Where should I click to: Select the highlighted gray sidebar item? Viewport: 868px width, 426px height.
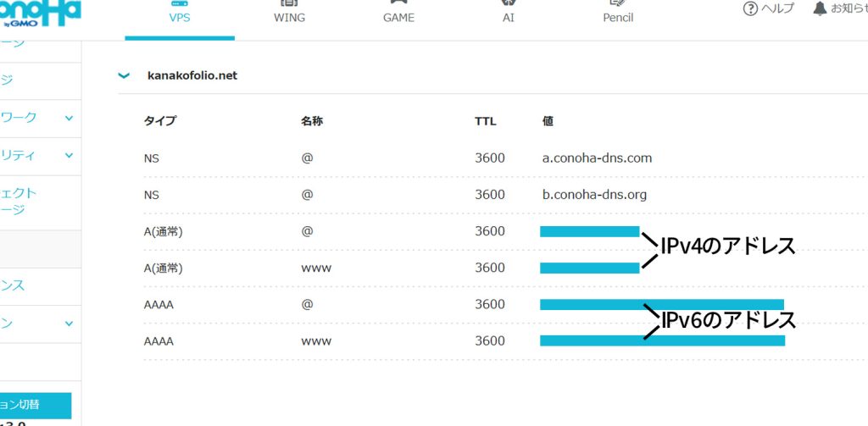tap(40, 249)
